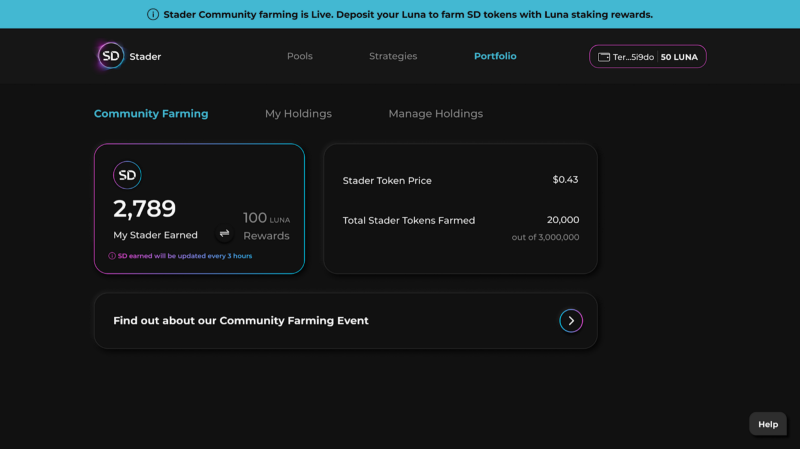Open the Pools navigation menu

pyautogui.click(x=300, y=56)
